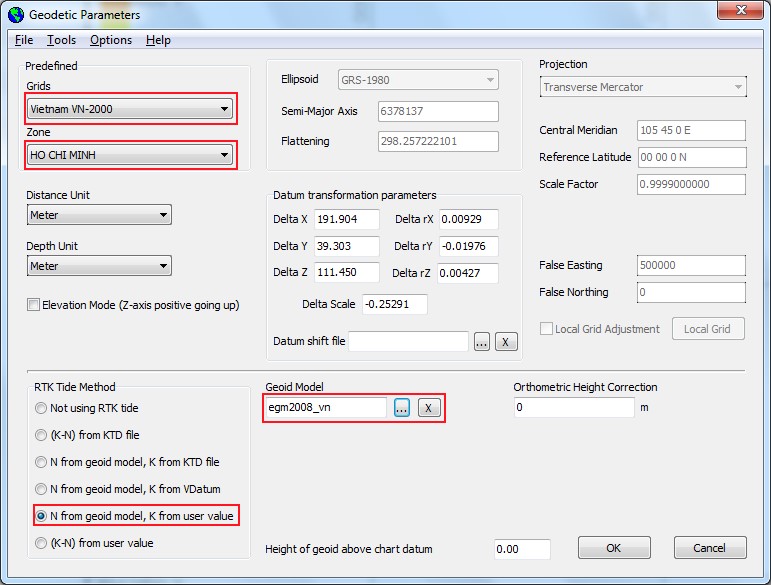
Task: Select Not using RTK tide option
Action: (x=41, y=408)
